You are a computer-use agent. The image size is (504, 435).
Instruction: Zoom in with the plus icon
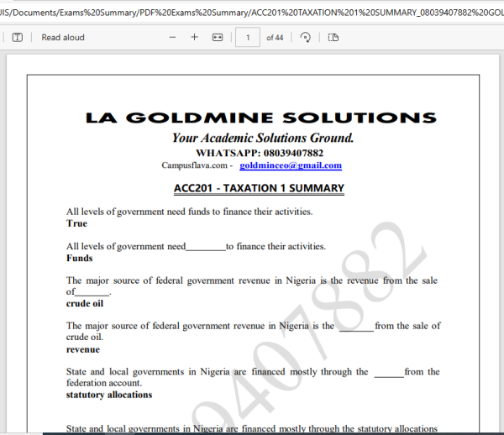click(x=195, y=38)
